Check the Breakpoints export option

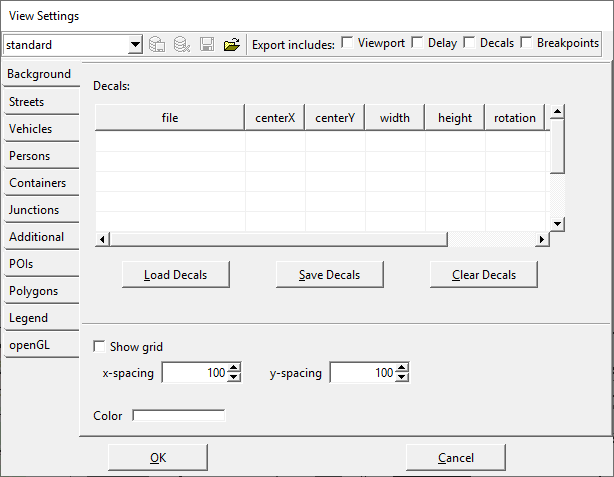tap(527, 43)
